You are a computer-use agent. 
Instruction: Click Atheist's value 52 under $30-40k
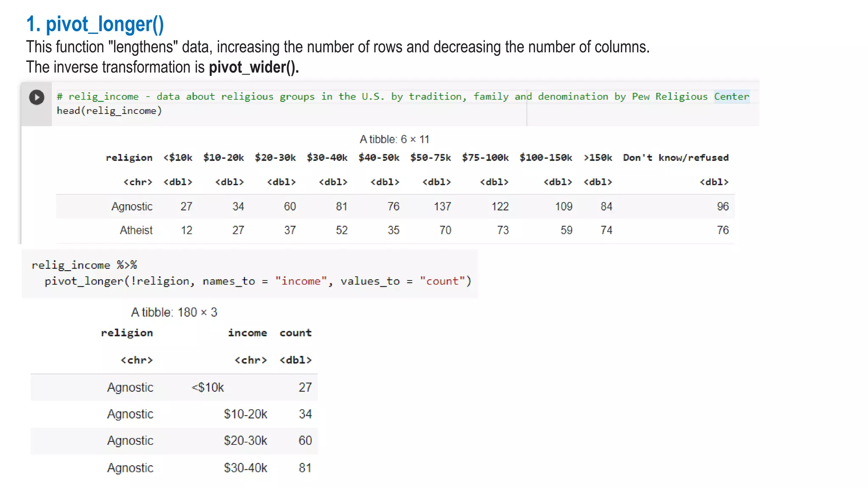[x=342, y=230]
